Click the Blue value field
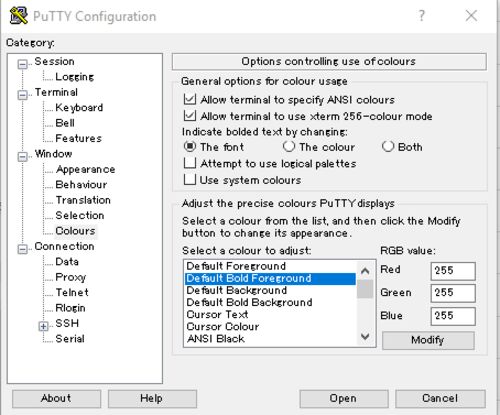Viewport: 500px width, 415px height. click(453, 316)
